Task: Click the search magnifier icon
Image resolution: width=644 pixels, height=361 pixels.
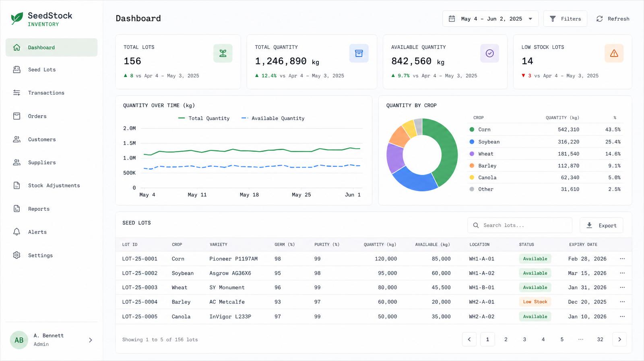Action: click(476, 226)
